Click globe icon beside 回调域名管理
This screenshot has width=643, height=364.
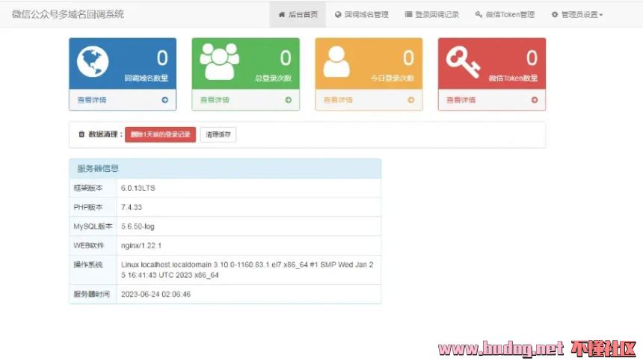[x=338, y=14]
